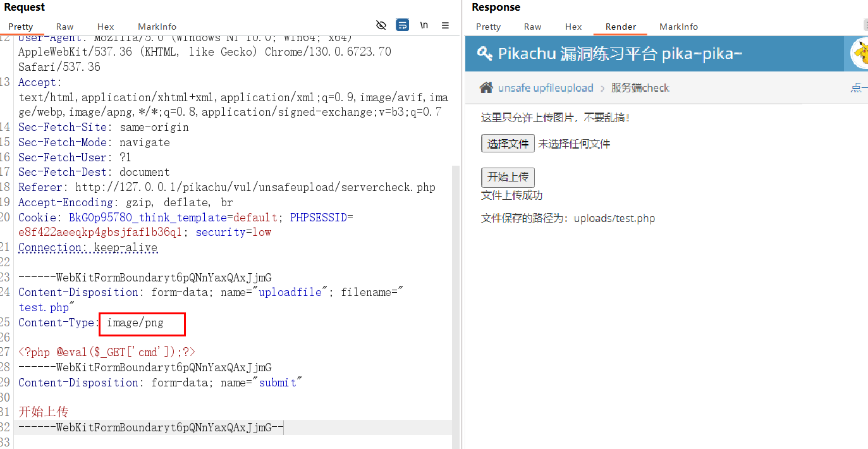Click the security=low cookie value

[x=233, y=232]
